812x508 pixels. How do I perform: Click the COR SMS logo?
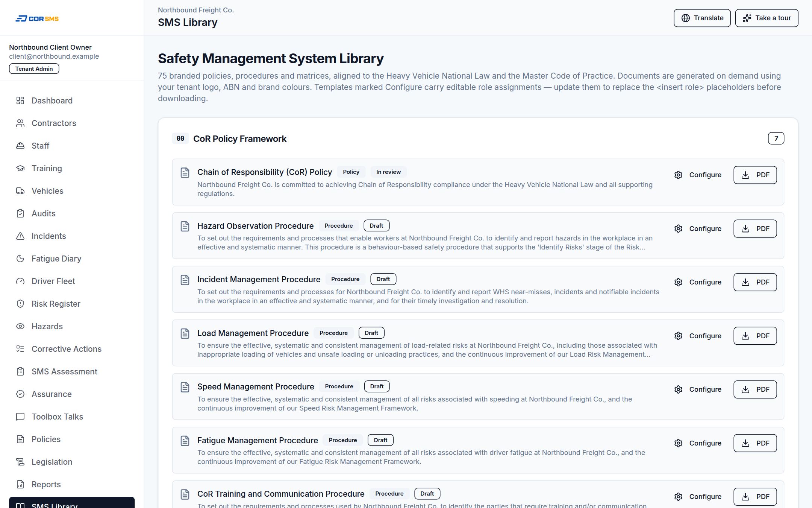point(37,18)
